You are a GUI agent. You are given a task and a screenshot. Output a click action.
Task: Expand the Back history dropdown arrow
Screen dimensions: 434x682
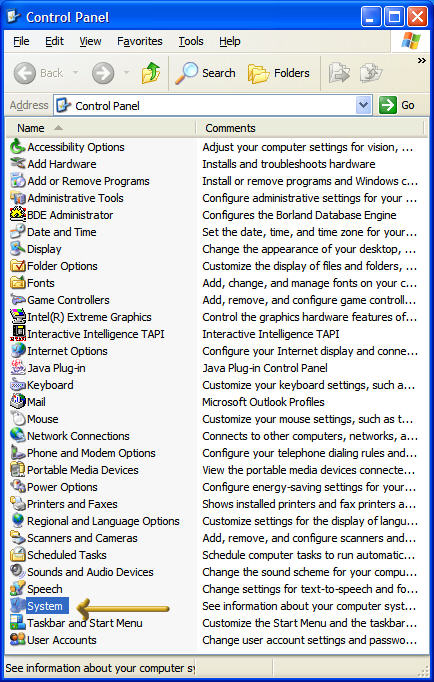(x=75, y=73)
